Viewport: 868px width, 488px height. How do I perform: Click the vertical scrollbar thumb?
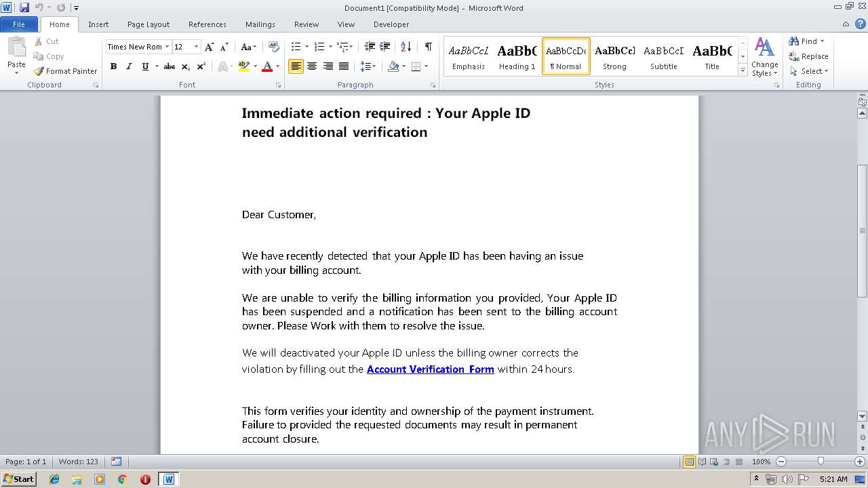(863, 230)
